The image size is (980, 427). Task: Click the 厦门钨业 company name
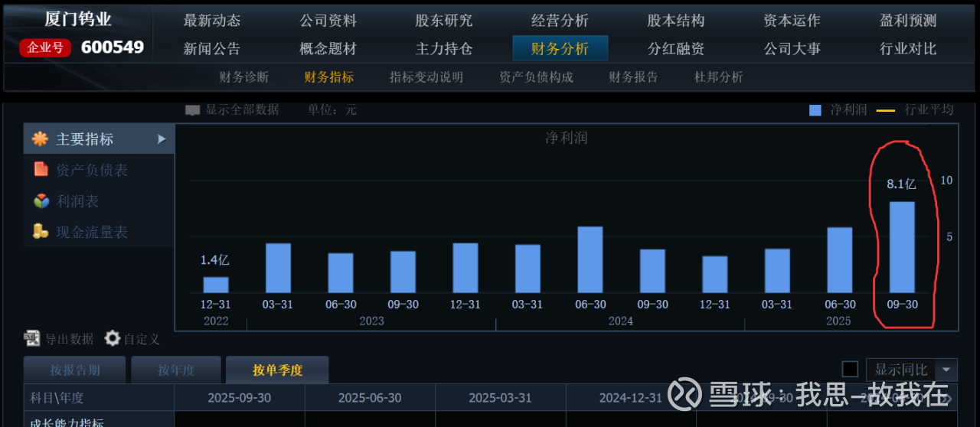pos(78,20)
